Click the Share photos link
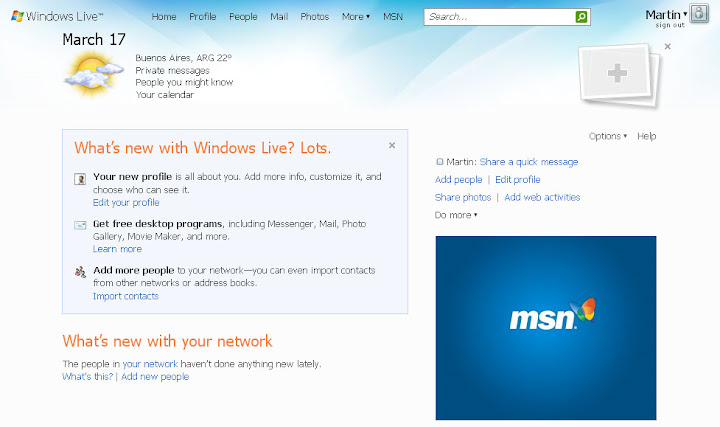The height and width of the screenshot is (427, 720). [463, 197]
